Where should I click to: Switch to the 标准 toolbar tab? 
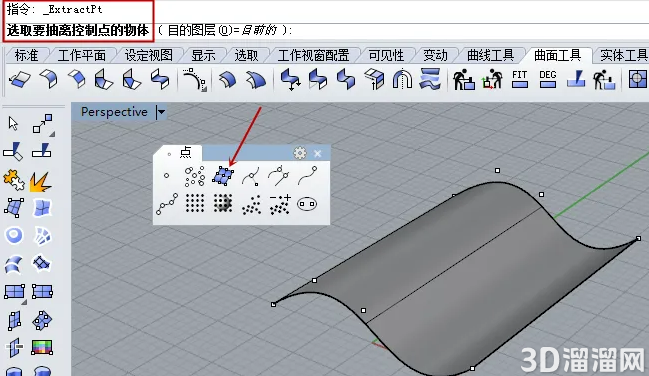tap(26, 55)
